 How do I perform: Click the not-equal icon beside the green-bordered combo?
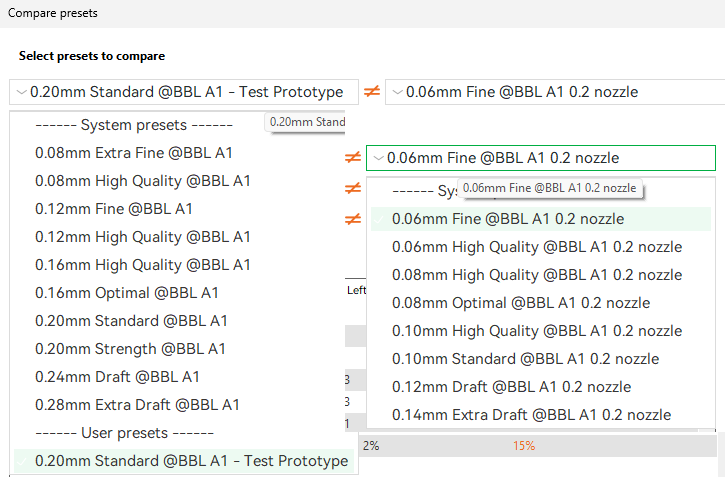click(353, 158)
